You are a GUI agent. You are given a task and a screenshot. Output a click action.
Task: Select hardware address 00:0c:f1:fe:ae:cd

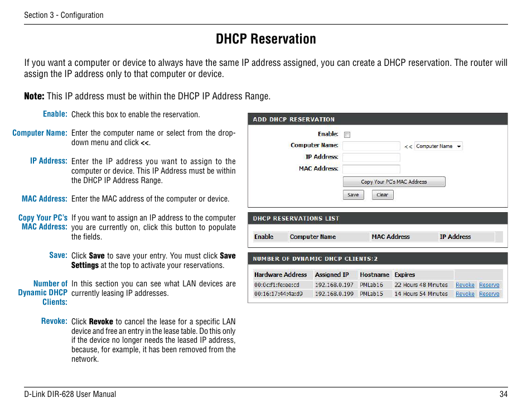[x=277, y=285]
